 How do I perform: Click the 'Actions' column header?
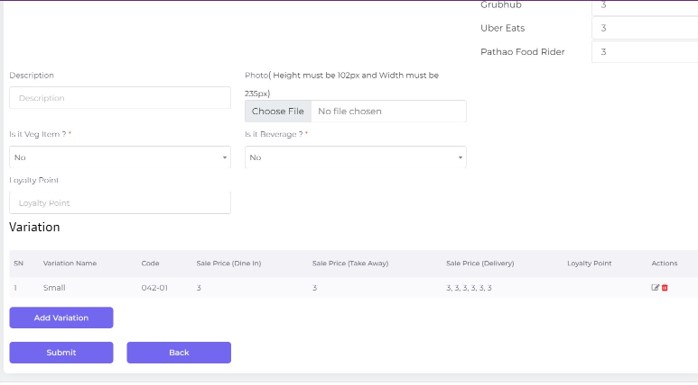tap(664, 263)
